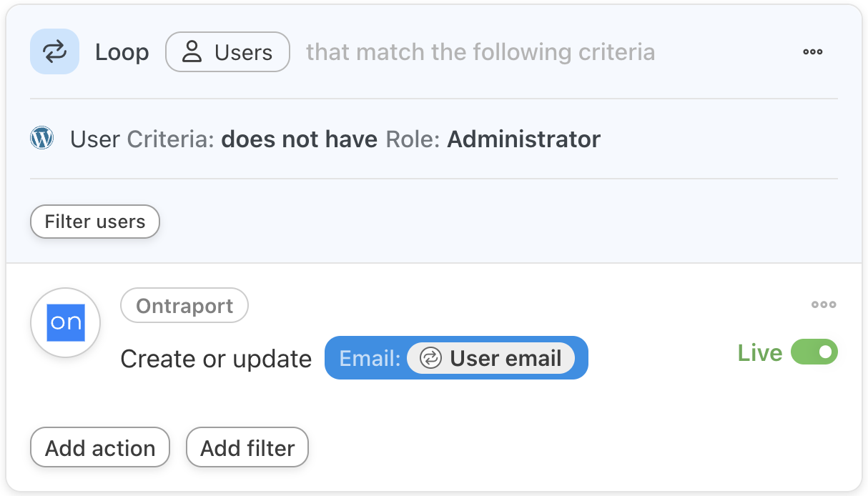Open the blue Email field token
868x496 pixels.
tap(369, 358)
